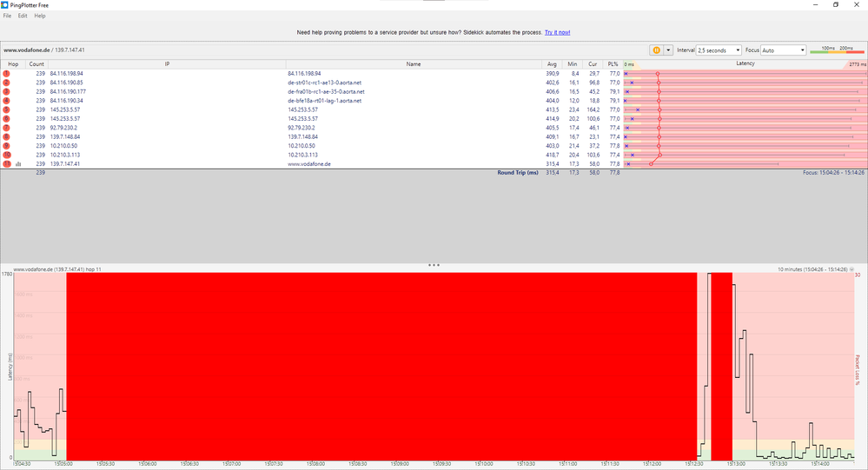The width and height of the screenshot is (868, 470).
Task: Select IP cell 10.210.0.50 in the IP column
Action: click(63, 146)
